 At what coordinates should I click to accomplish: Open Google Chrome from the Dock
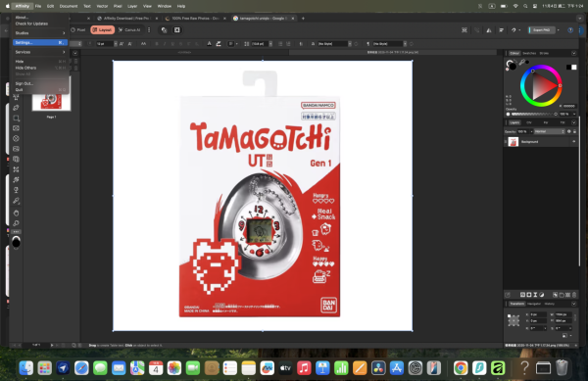coord(461,368)
